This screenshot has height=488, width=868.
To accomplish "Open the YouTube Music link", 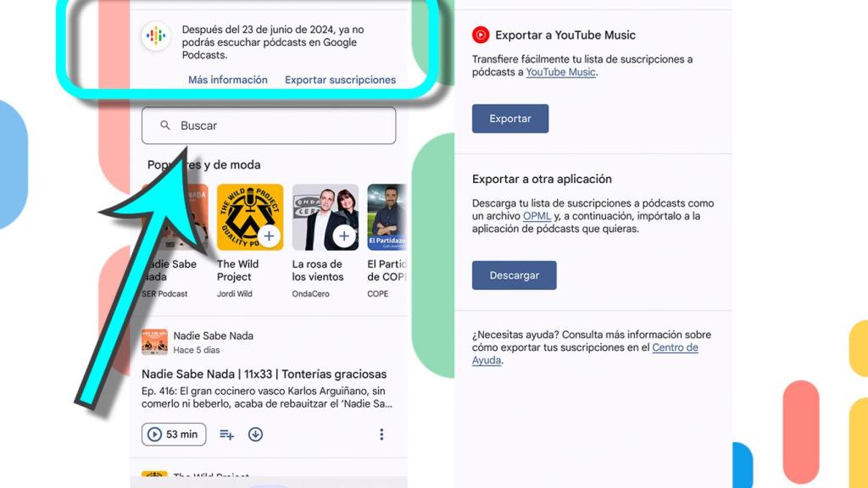I will point(561,72).
